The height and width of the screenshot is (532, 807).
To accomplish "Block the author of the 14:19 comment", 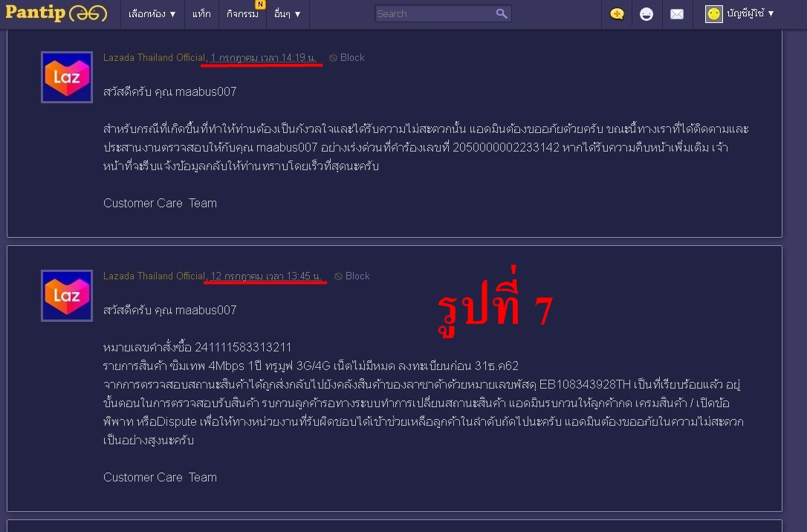I will (x=352, y=58).
